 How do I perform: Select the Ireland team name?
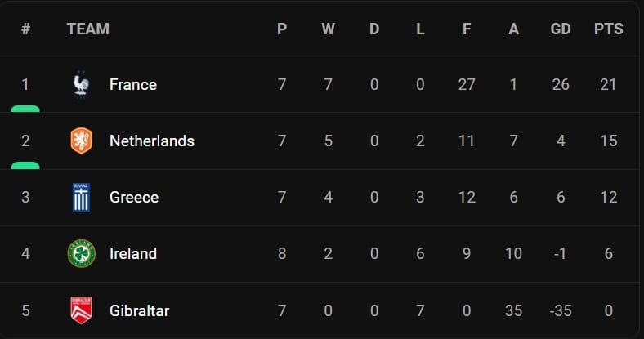pos(133,253)
